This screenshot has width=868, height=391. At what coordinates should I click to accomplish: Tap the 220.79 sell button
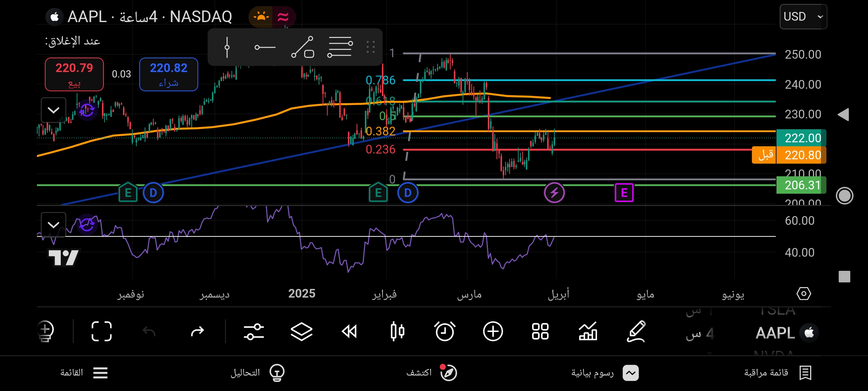[x=74, y=74]
